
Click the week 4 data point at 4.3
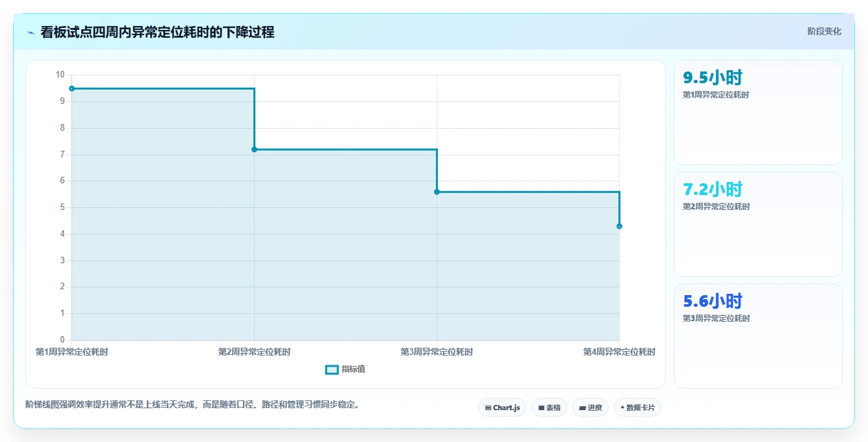(x=619, y=226)
